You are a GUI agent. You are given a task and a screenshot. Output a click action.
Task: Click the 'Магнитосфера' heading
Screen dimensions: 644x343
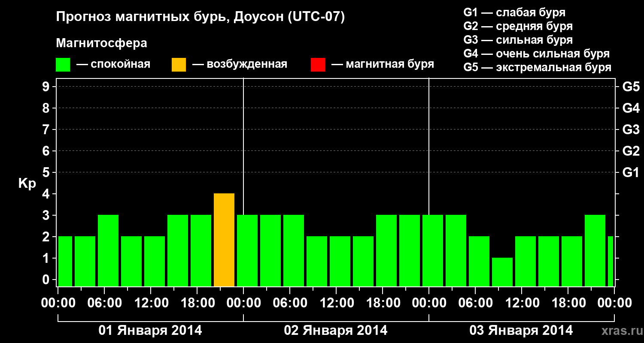click(x=102, y=43)
